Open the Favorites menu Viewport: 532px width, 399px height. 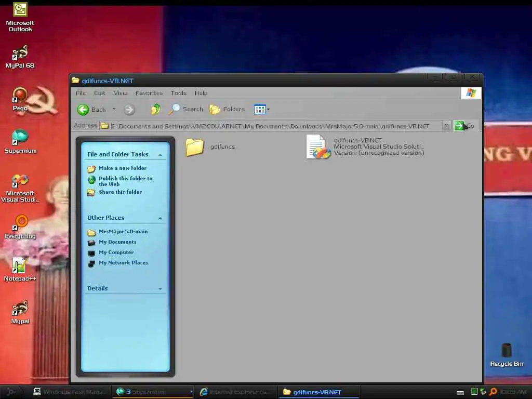tap(149, 93)
